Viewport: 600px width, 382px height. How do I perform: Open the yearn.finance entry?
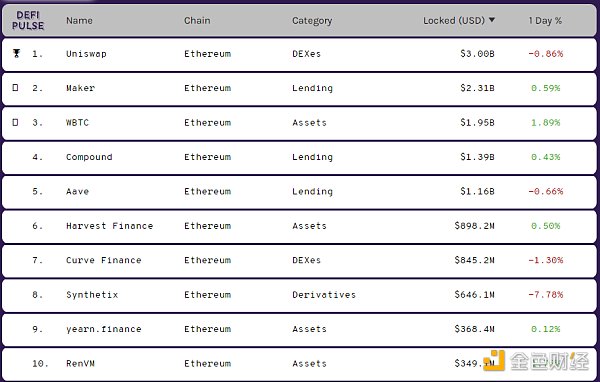click(104, 329)
